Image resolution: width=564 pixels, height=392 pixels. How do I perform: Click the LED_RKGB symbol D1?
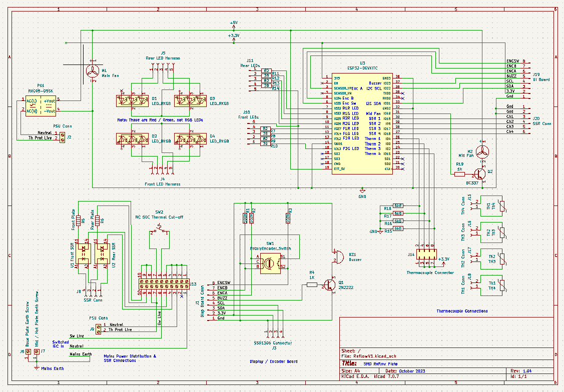point(133,100)
